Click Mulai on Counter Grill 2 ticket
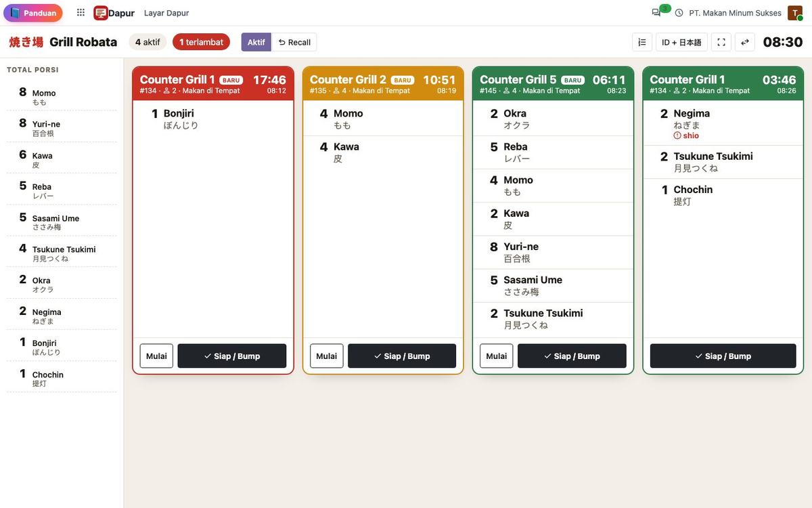 click(327, 356)
